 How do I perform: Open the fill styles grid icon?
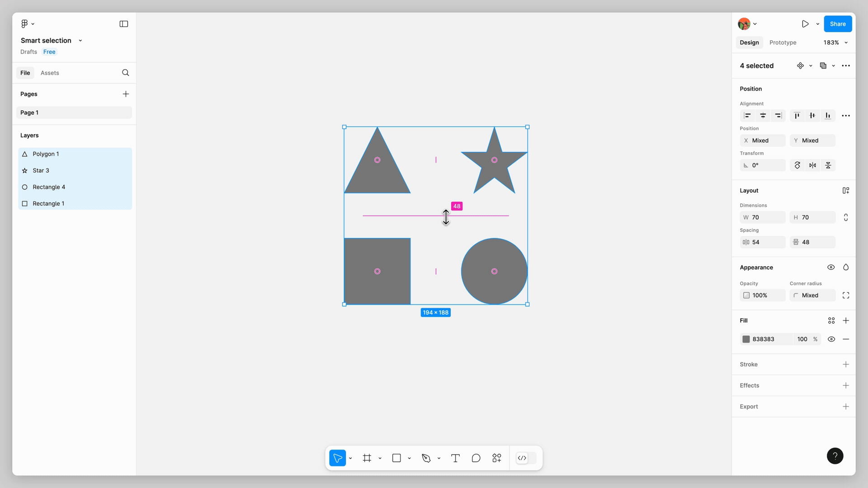click(x=831, y=321)
